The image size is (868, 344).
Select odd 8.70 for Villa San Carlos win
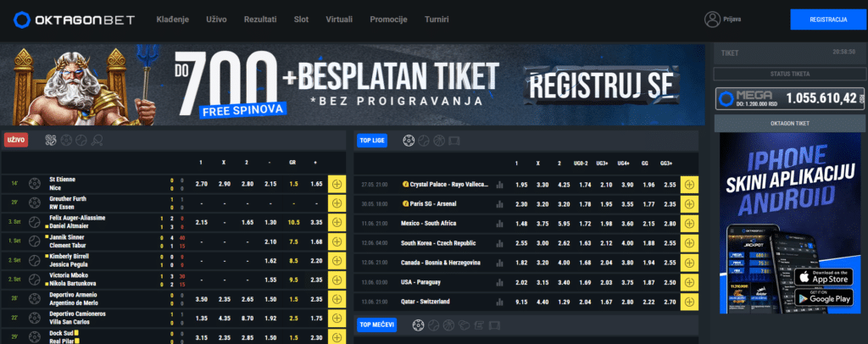click(248, 318)
